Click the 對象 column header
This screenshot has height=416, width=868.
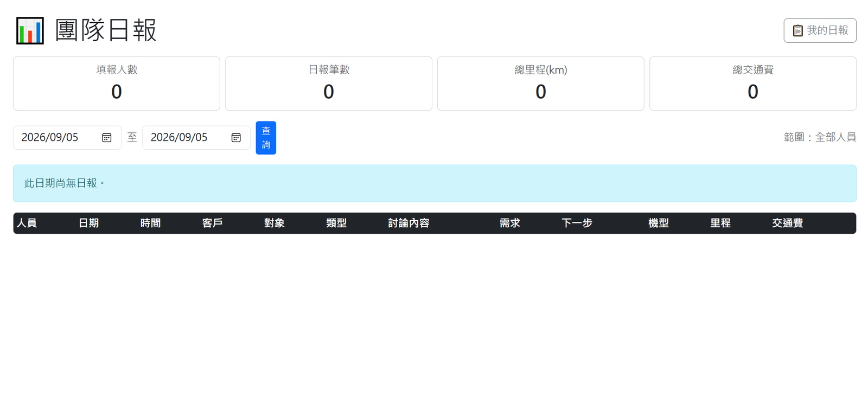point(274,223)
